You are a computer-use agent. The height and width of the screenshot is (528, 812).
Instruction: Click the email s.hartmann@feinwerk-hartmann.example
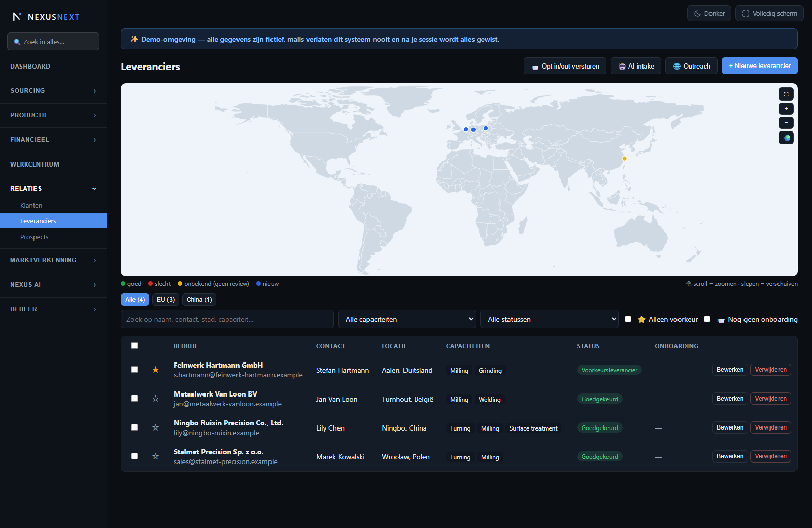pos(238,375)
